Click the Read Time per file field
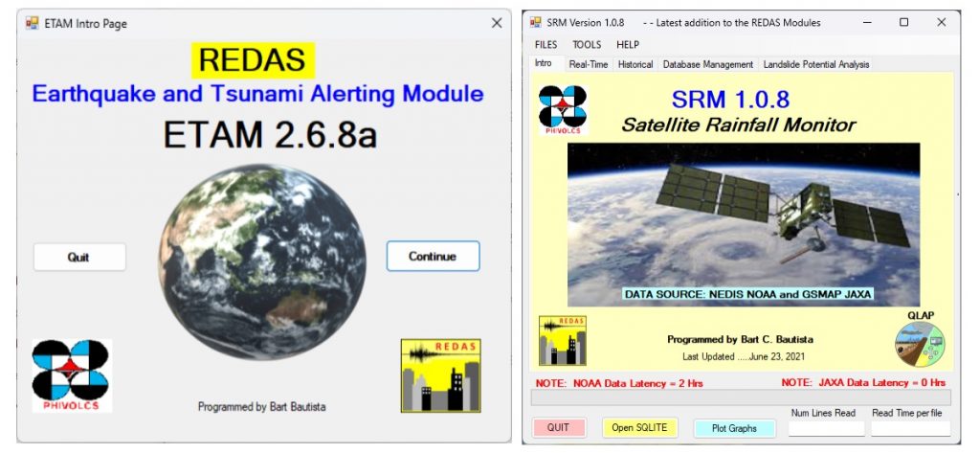The height and width of the screenshot is (453, 980). (x=911, y=429)
